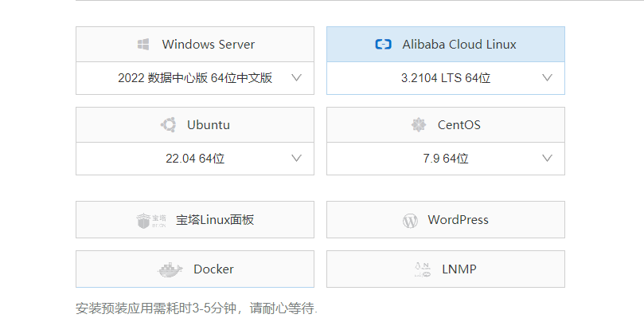Viewport: 644px width, 330px height.
Task: Click the Alibaba Cloud Linux logo icon
Action: click(383, 44)
